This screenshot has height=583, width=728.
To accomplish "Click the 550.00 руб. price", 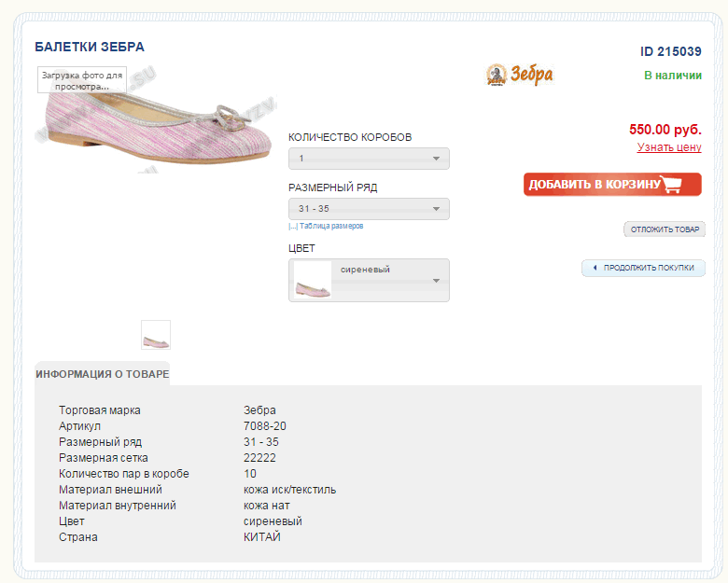I will (x=665, y=130).
